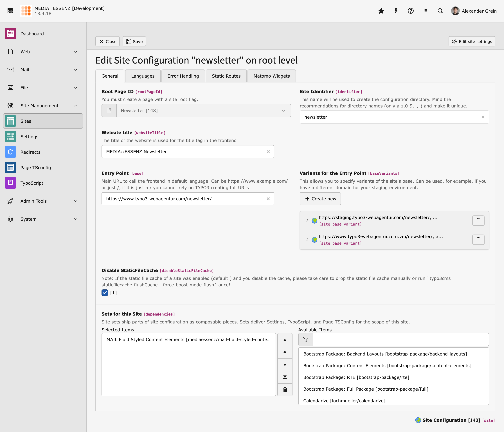
Task: Click Create new base variant
Action: [320, 199]
